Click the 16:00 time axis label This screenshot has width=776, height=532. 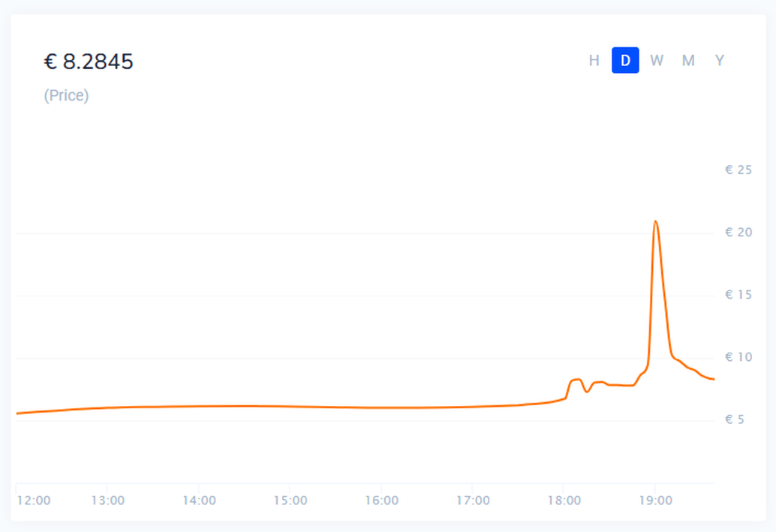click(x=381, y=500)
